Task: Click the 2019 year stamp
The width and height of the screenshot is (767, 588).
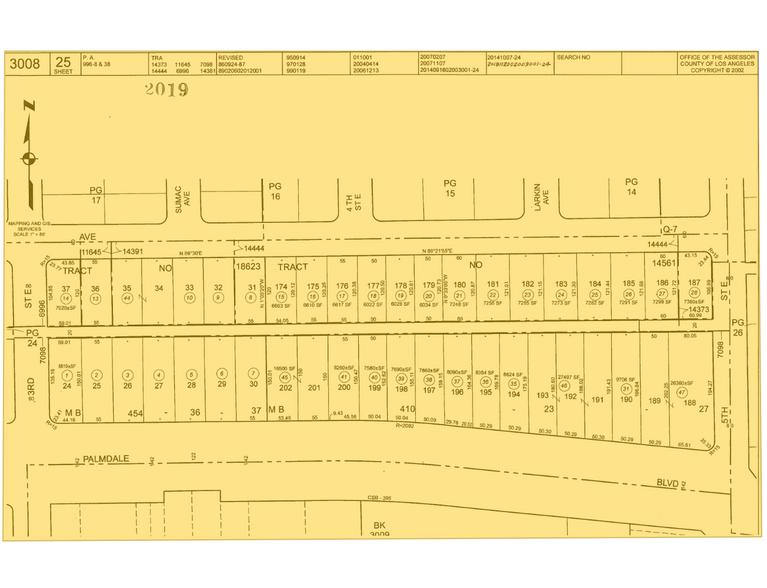Action: coord(166,89)
